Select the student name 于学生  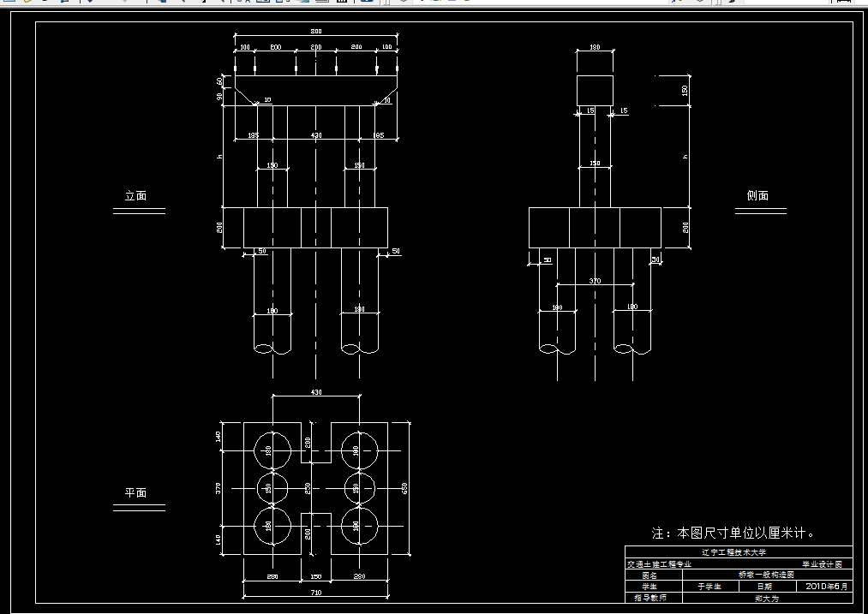[x=709, y=587]
